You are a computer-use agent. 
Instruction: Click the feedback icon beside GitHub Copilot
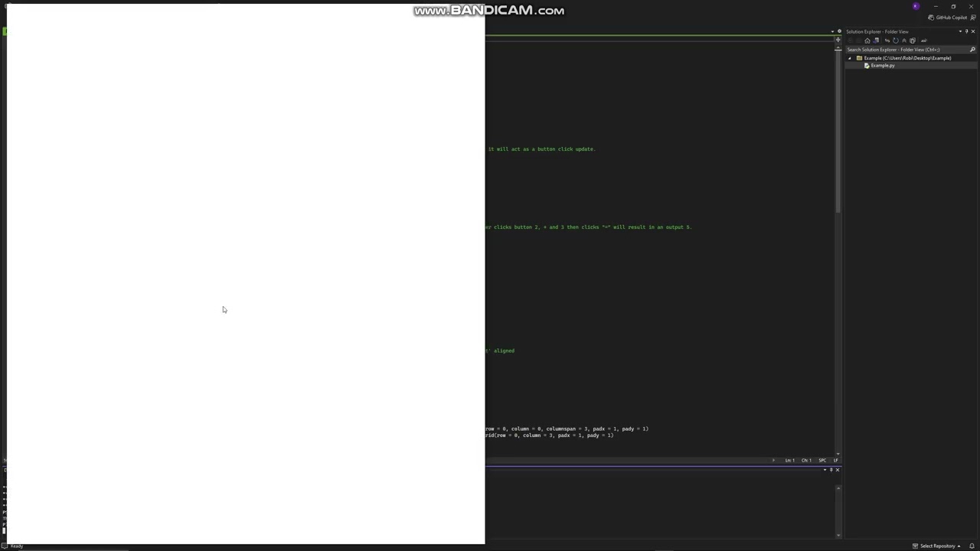(973, 18)
